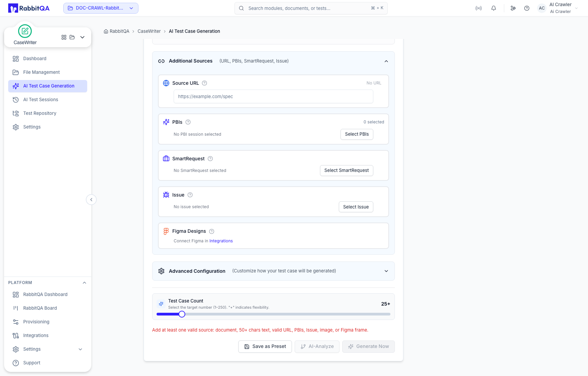
Task: Open the help circle icon in header
Action: (527, 8)
